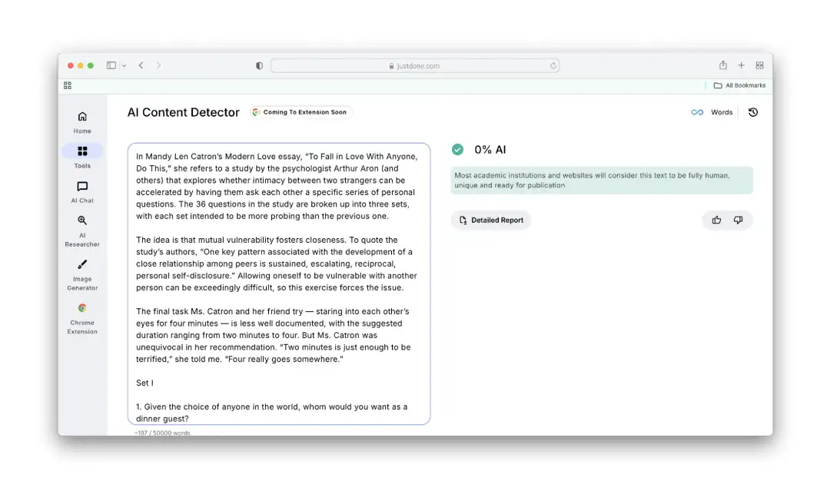Give a thumbs down to the result
Screen dimensions: 830x504
(x=738, y=220)
